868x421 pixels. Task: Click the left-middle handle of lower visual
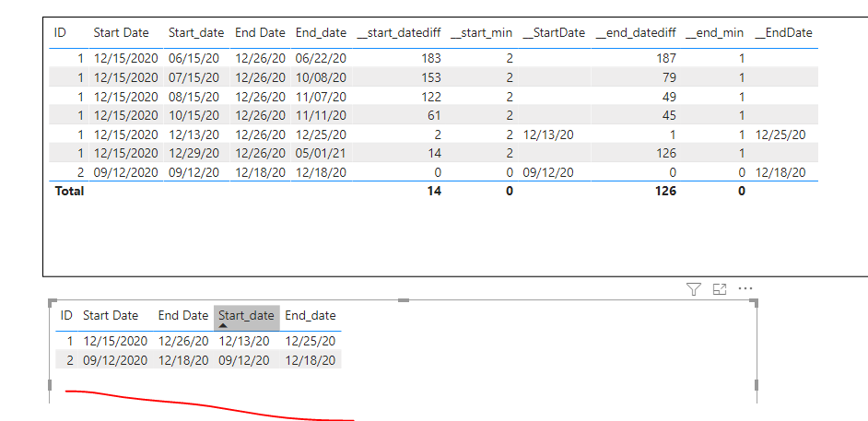(50, 385)
